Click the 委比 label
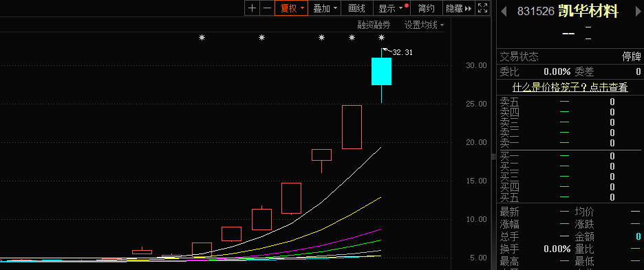 click(509, 72)
